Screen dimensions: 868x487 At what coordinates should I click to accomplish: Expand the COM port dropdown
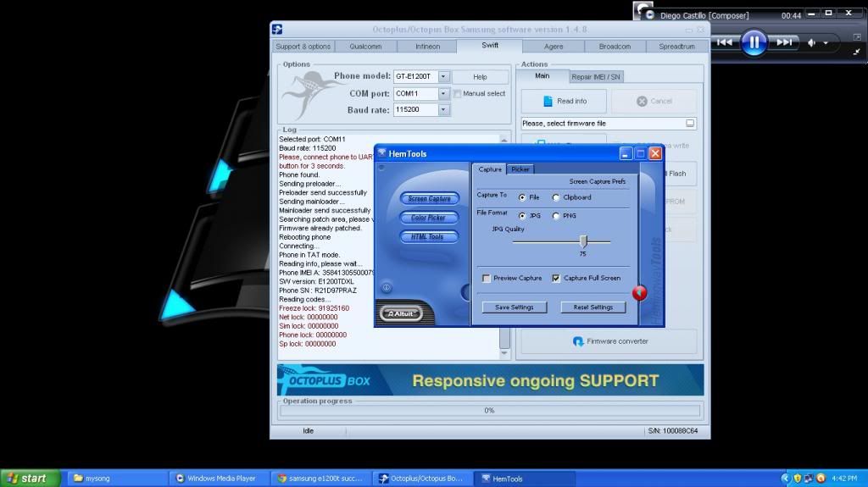443,93
